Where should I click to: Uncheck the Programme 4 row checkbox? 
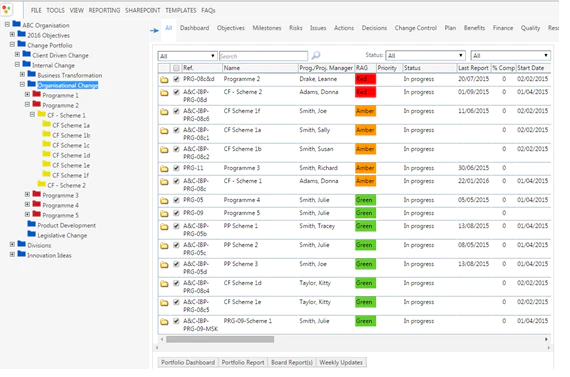point(176,200)
